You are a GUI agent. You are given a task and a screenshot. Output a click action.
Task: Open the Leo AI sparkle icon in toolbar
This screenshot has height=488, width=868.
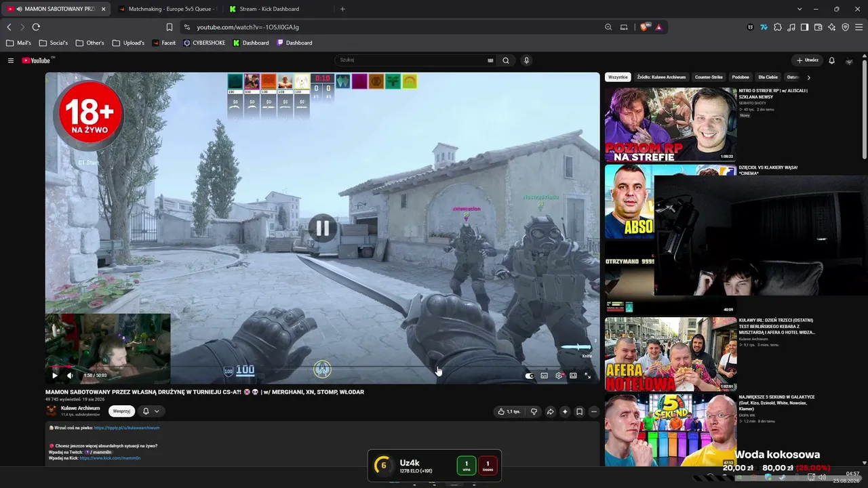coord(831,27)
